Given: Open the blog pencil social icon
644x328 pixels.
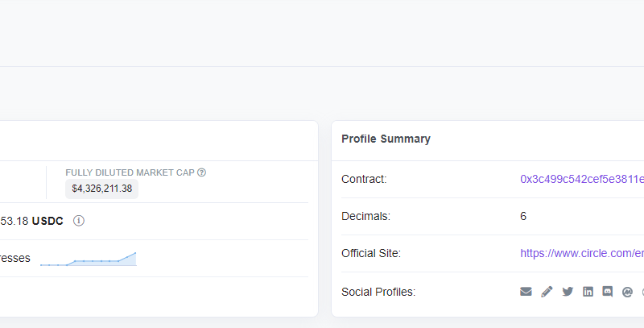Looking at the screenshot, I should coord(547,292).
